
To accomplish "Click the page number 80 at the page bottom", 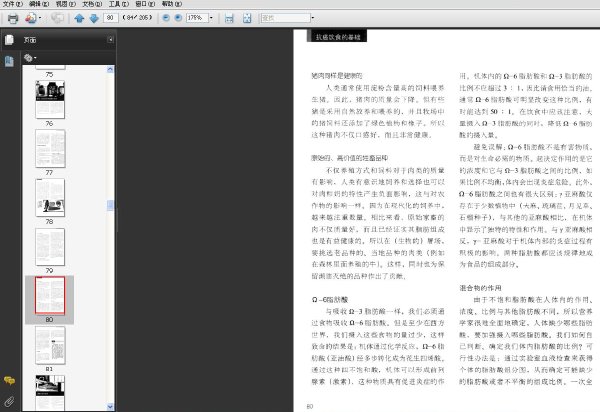I will pos(310,406).
